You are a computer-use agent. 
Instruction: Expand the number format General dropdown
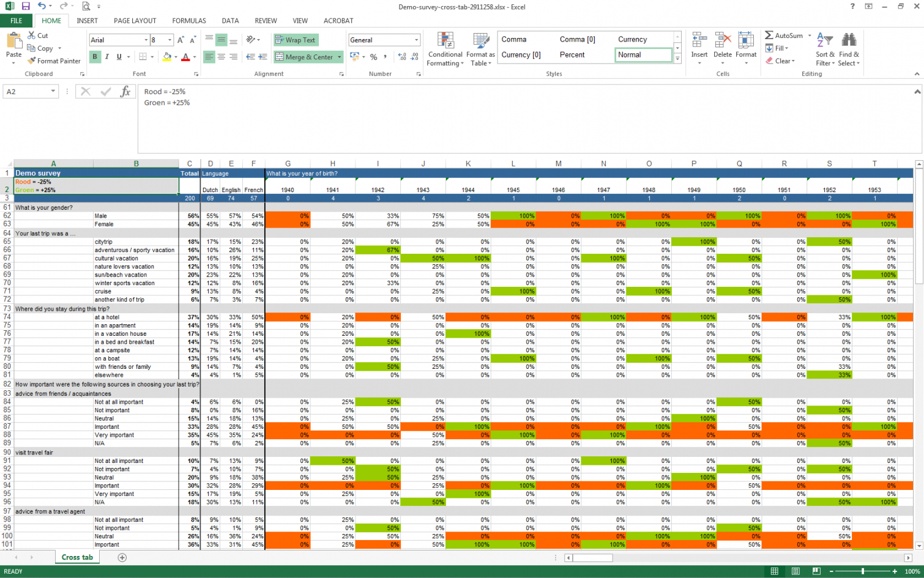point(416,40)
